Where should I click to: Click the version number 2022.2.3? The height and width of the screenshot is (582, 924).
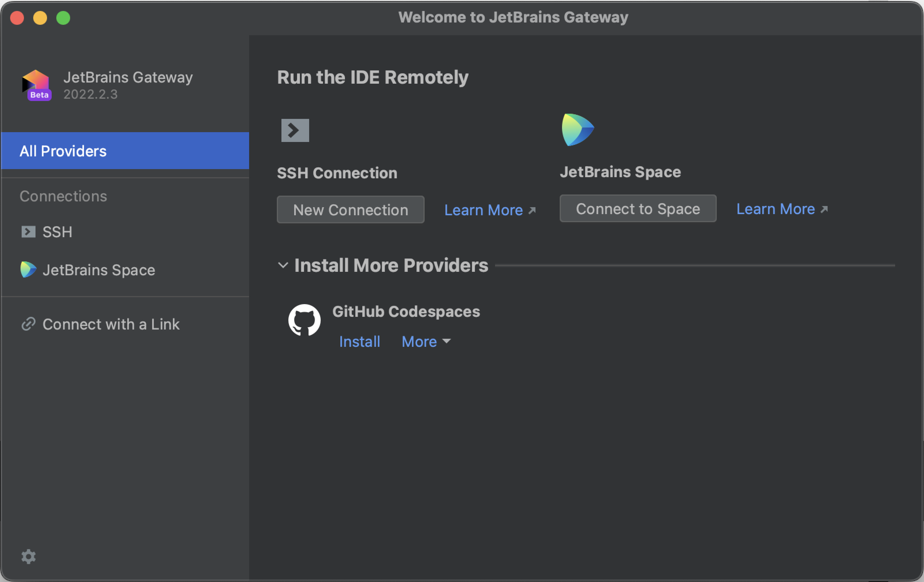point(91,94)
